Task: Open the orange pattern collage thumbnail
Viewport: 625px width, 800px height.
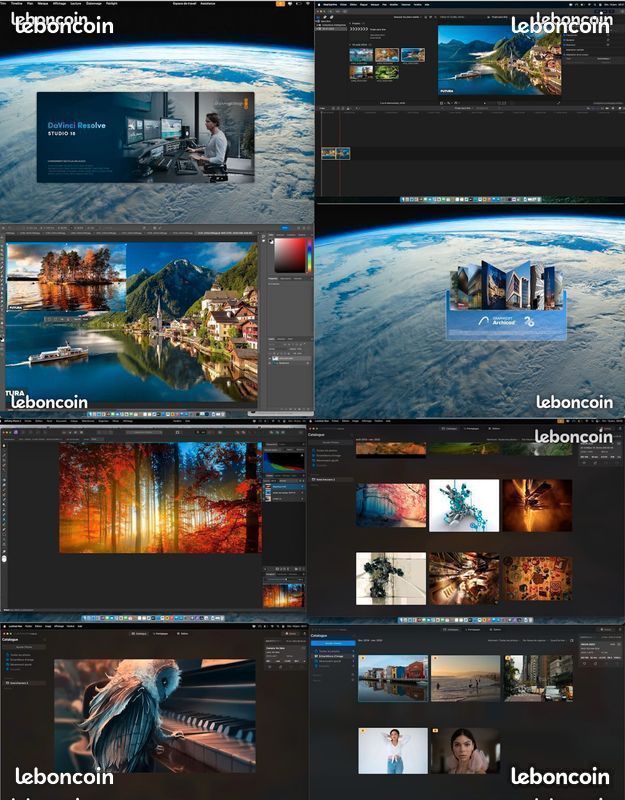Action: click(537, 579)
